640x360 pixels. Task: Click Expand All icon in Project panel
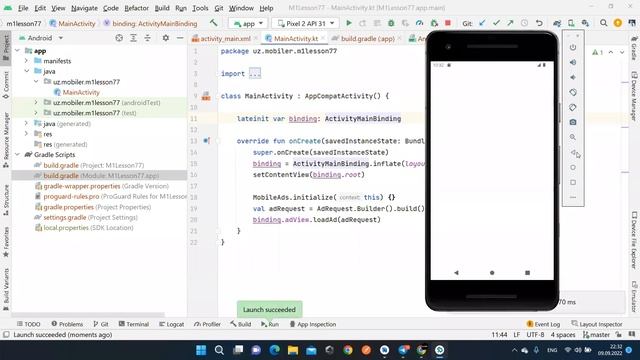(133, 38)
